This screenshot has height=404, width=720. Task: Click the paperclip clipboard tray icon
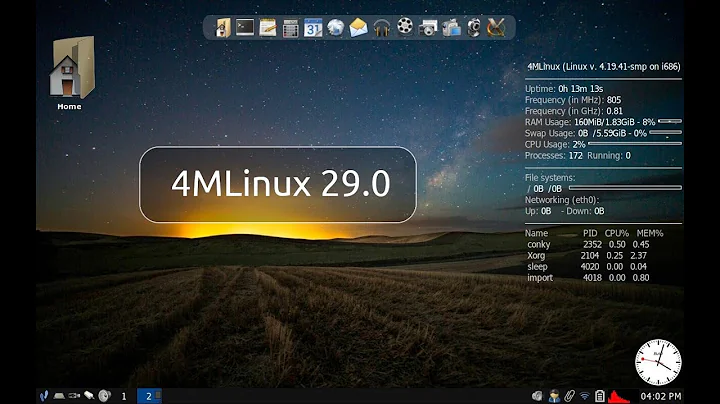(x=569, y=396)
